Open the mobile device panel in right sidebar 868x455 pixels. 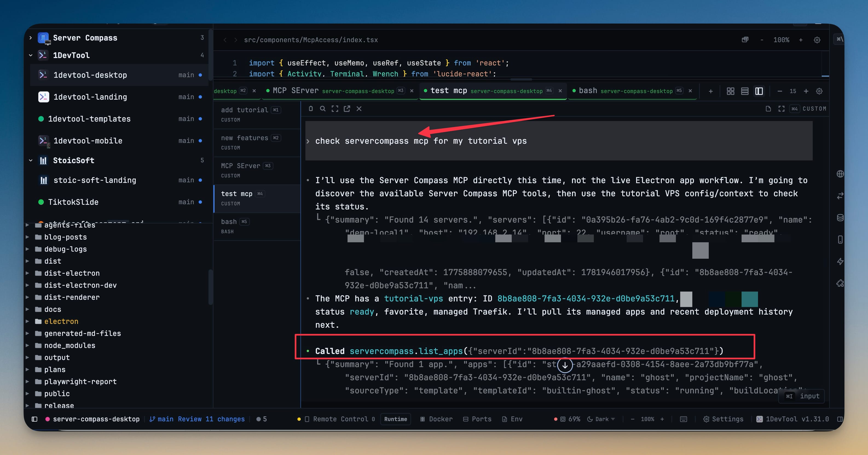pyautogui.click(x=840, y=240)
